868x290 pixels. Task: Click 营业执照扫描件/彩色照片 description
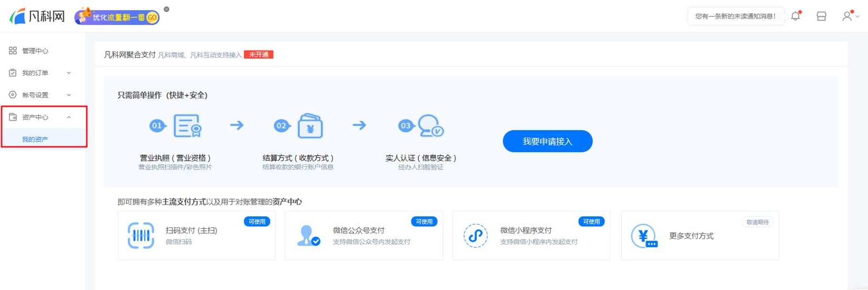click(175, 167)
